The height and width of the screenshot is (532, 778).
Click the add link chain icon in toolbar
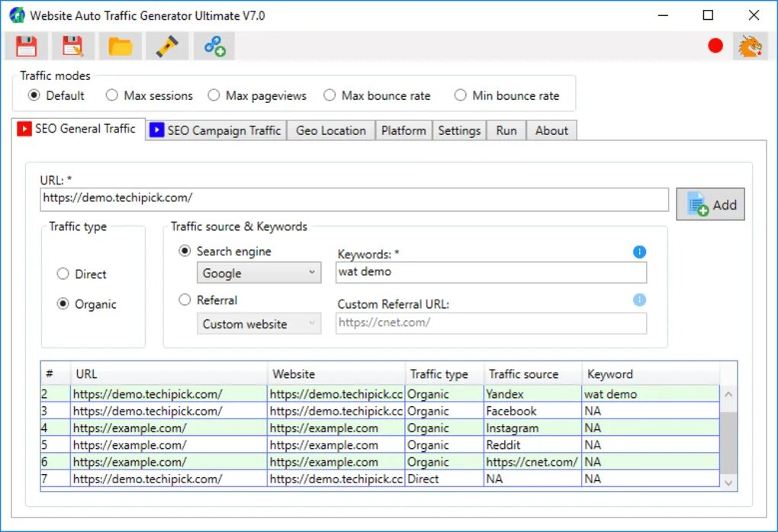click(x=214, y=46)
